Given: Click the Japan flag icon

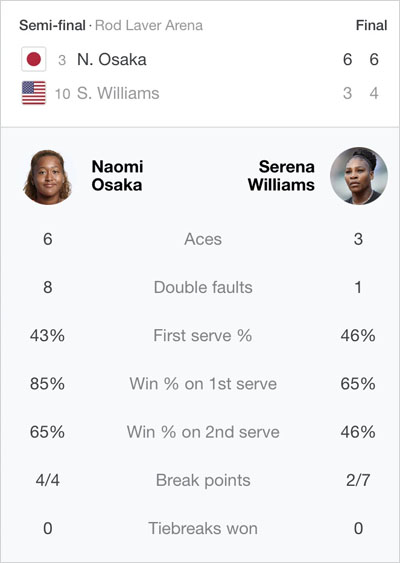Looking at the screenshot, I should (34, 59).
